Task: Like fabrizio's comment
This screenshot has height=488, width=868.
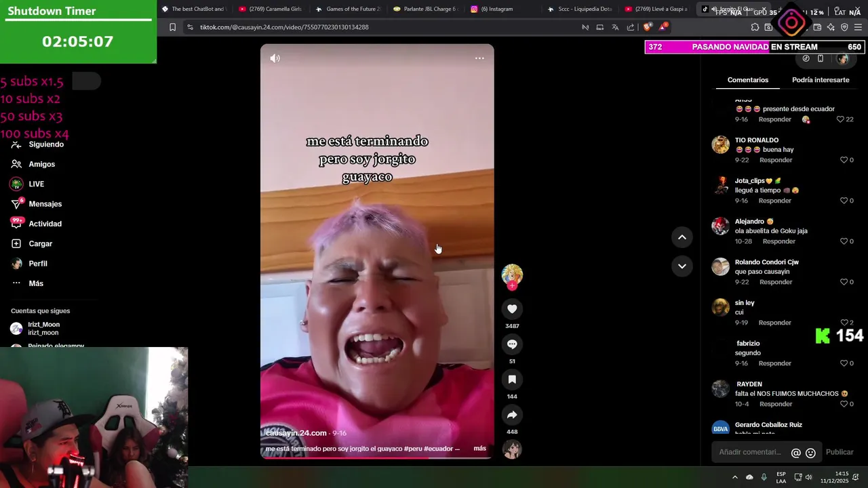Action: tap(844, 363)
